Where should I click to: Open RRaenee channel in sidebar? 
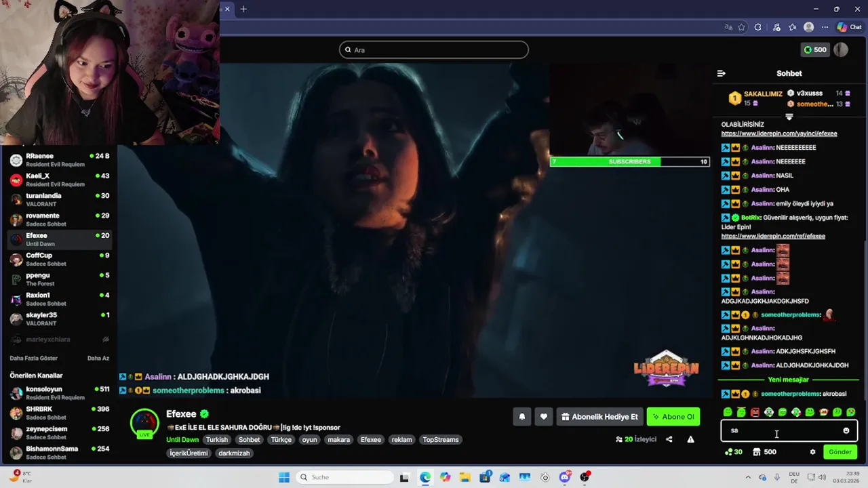point(59,160)
